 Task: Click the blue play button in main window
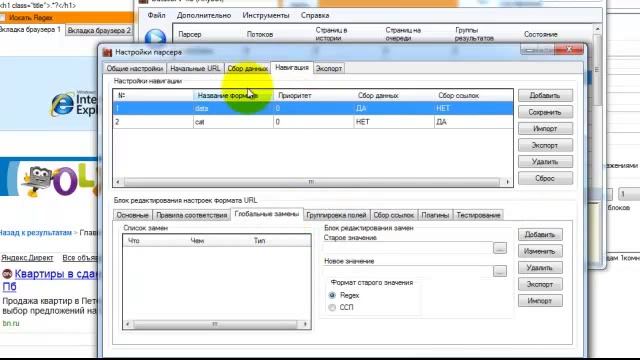(156, 38)
